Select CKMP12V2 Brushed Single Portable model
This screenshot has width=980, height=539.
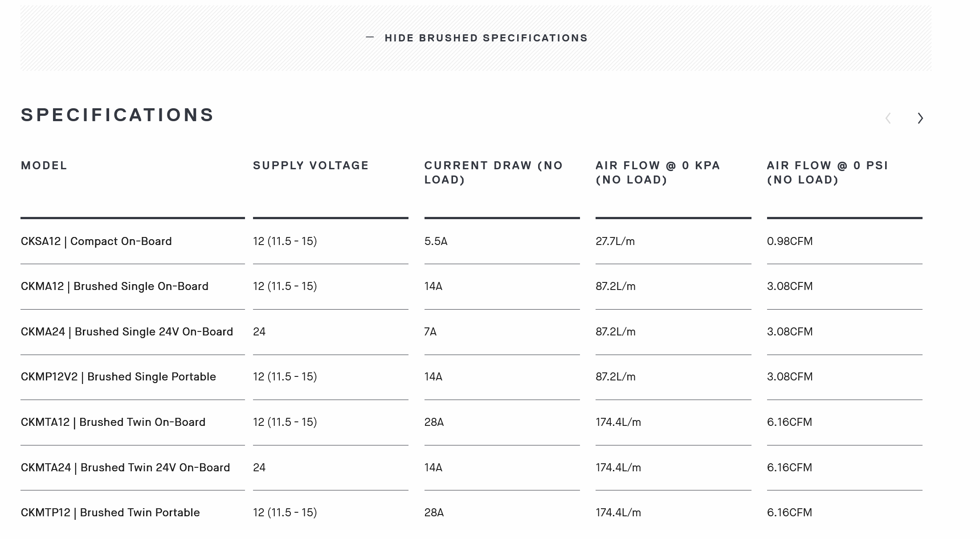(118, 377)
